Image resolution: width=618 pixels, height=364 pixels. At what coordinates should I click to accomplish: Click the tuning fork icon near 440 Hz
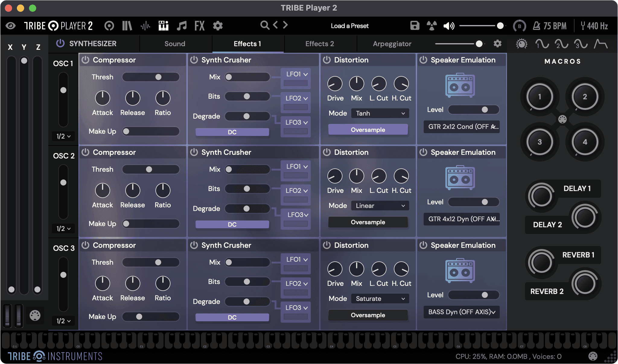tap(583, 26)
